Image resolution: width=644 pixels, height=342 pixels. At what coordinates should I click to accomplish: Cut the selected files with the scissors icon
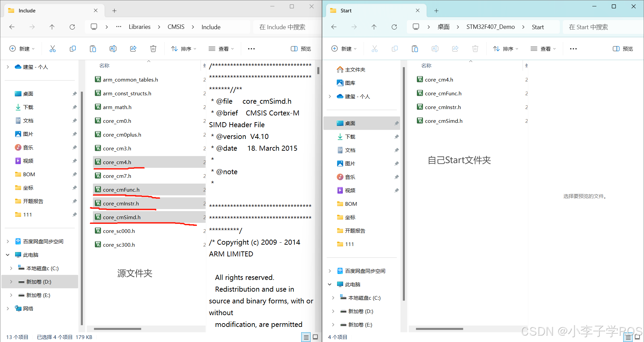(x=53, y=49)
